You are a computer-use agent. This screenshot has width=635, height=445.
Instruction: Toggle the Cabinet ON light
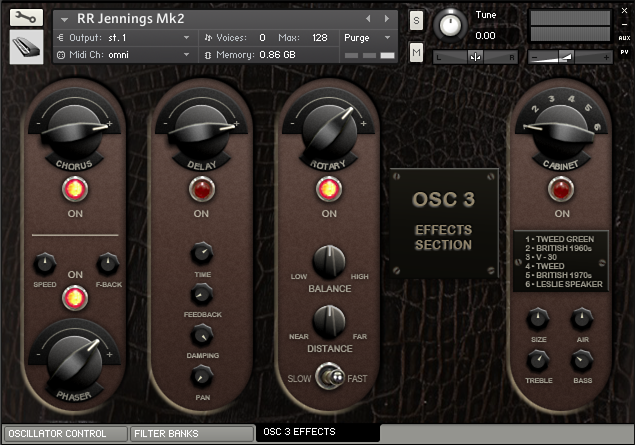[561, 189]
